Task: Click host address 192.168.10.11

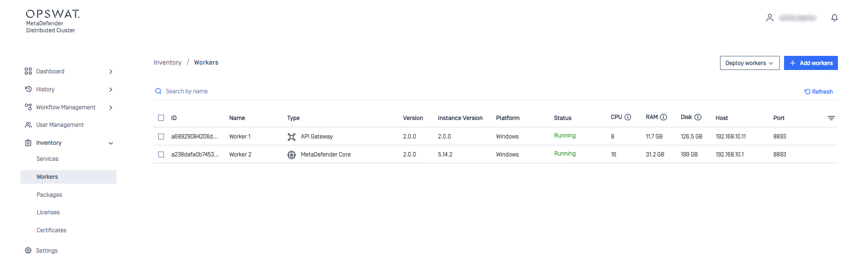Action: pyautogui.click(x=731, y=137)
